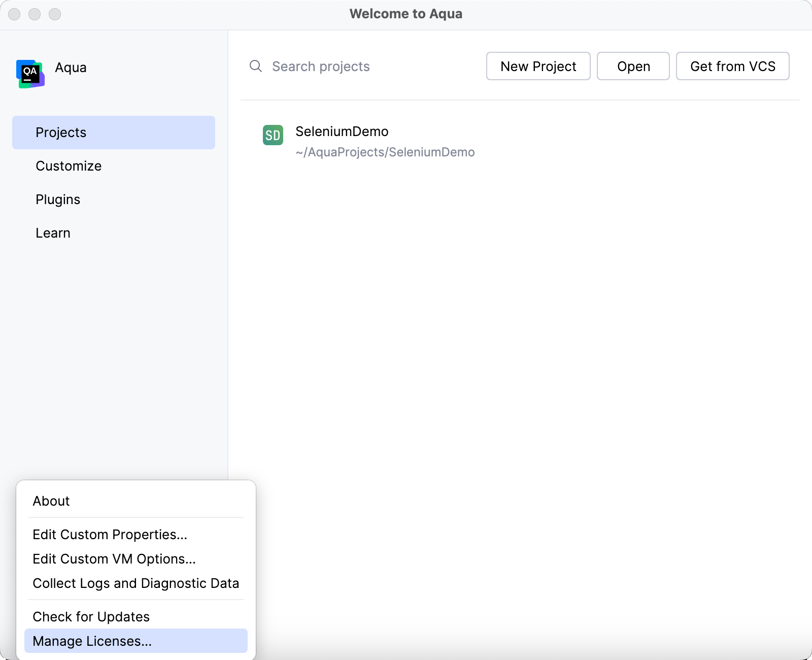Screen dimensions: 812x660
Task: Choose Collect Logs and Diagnostic Data
Action: pos(136,583)
